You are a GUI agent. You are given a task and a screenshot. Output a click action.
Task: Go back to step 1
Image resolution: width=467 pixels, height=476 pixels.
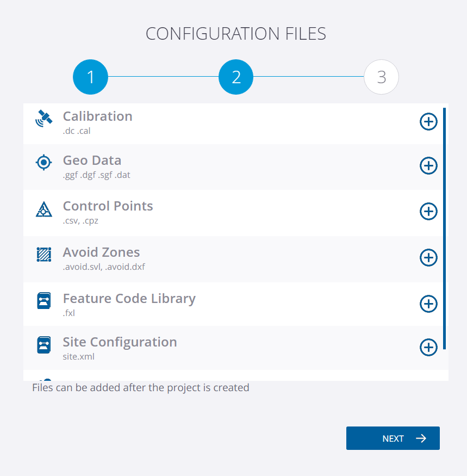pyautogui.click(x=90, y=77)
